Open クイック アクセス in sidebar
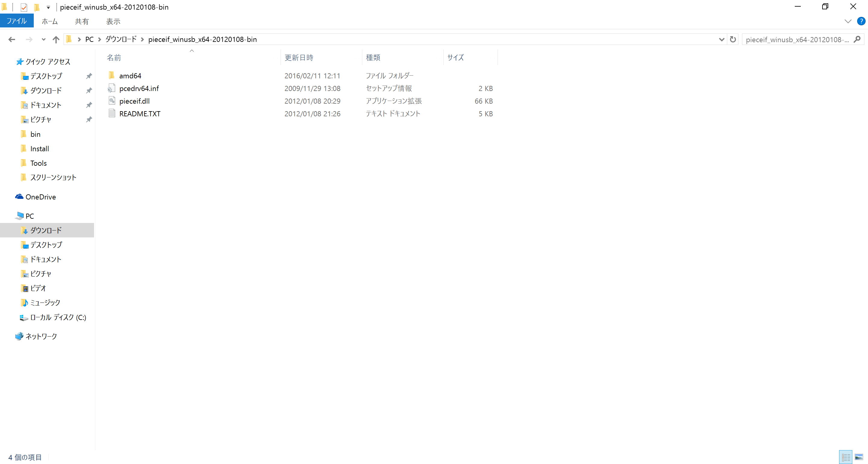 pos(43,62)
